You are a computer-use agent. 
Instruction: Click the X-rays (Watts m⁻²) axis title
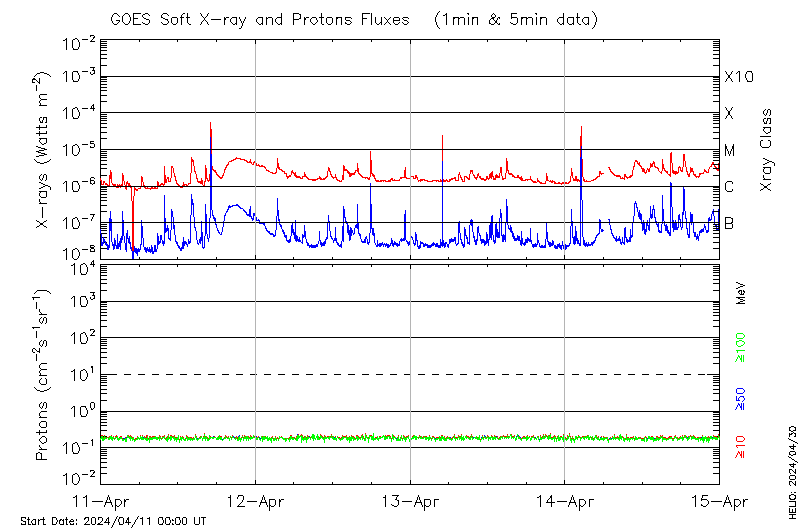[42, 150]
